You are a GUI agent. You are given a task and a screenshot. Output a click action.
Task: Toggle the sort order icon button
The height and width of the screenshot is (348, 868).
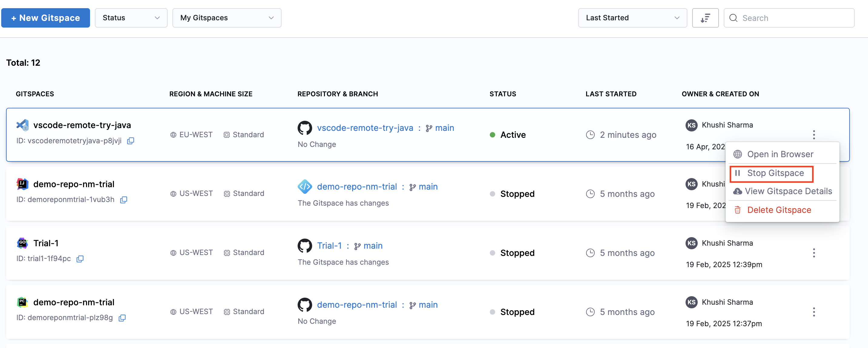click(705, 18)
